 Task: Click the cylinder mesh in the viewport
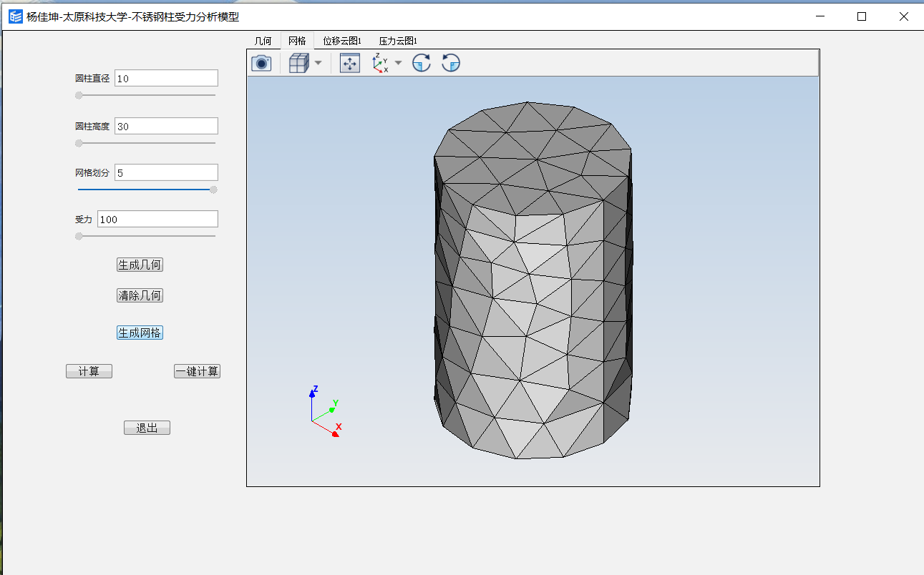click(533, 280)
